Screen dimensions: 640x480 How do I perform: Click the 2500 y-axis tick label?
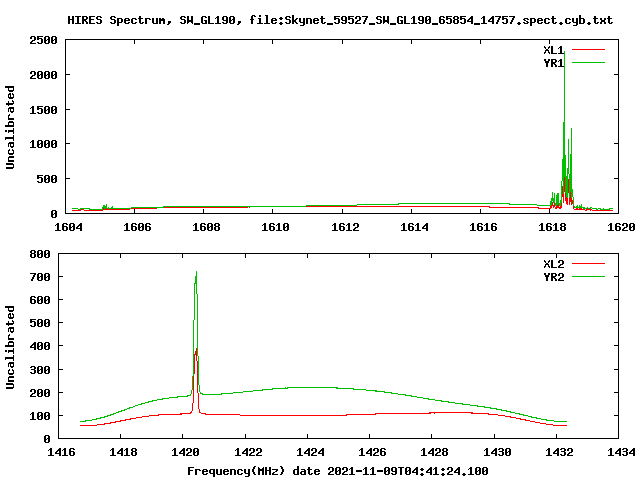(x=43, y=40)
